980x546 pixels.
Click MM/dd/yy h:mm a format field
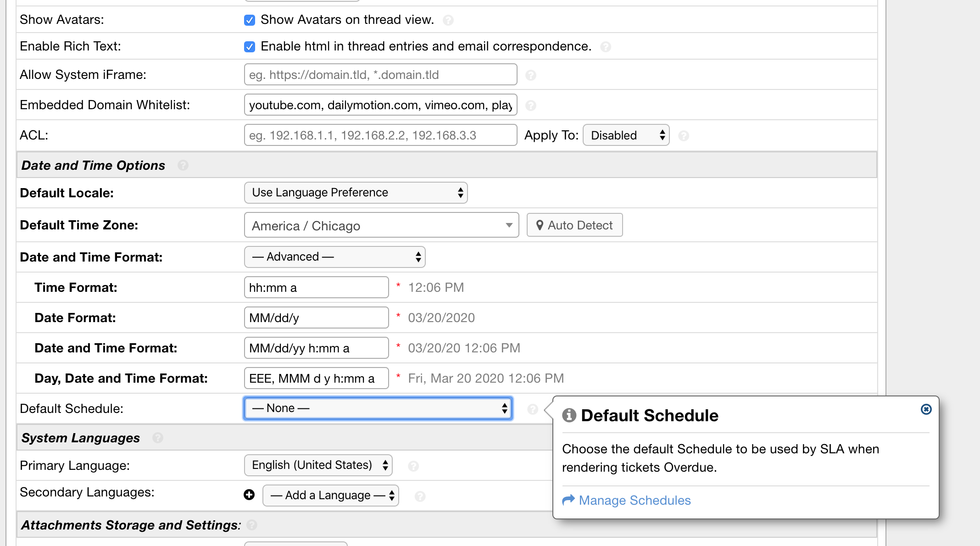click(x=317, y=348)
